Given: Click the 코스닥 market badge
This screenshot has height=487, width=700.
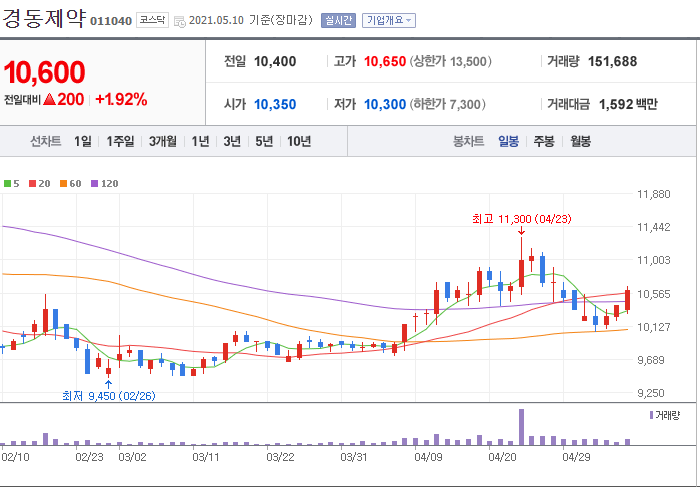Looking at the screenshot, I should click(152, 20).
